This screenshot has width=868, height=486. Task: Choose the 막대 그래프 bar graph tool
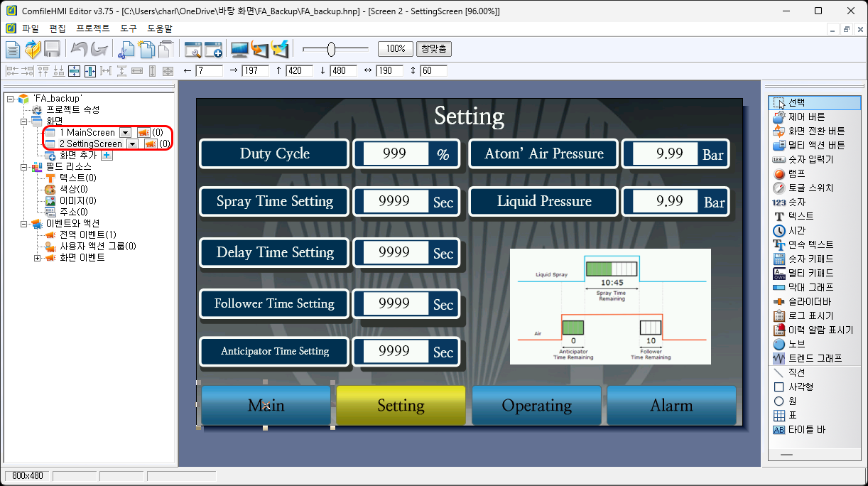pyautogui.click(x=814, y=287)
